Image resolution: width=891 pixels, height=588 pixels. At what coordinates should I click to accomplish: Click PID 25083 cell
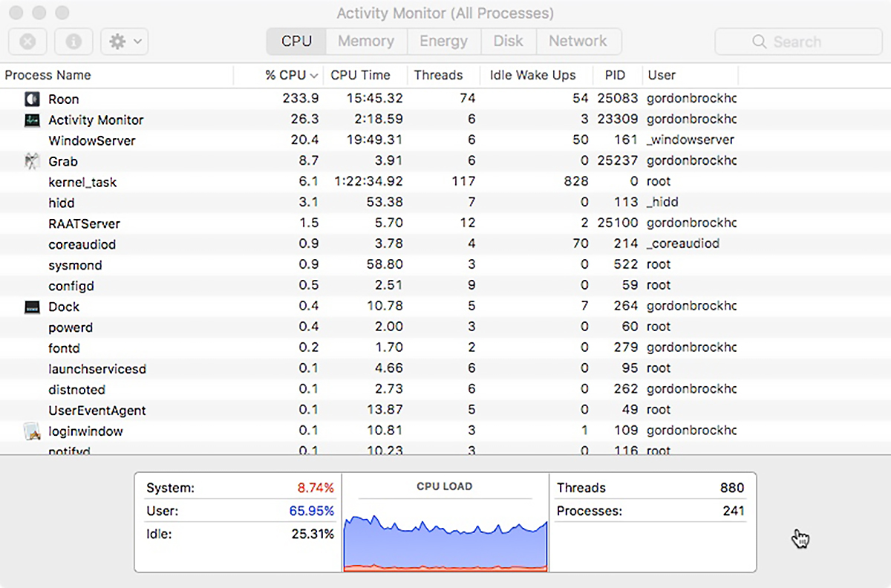point(619,99)
